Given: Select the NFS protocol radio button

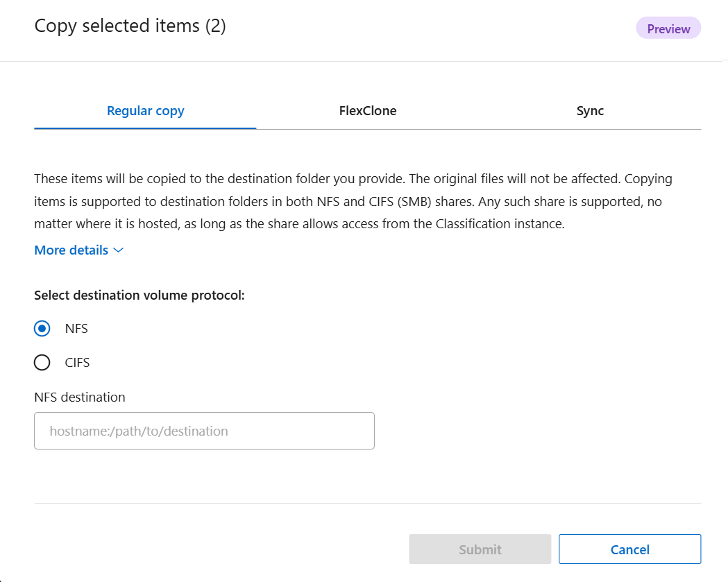Looking at the screenshot, I should [42, 328].
